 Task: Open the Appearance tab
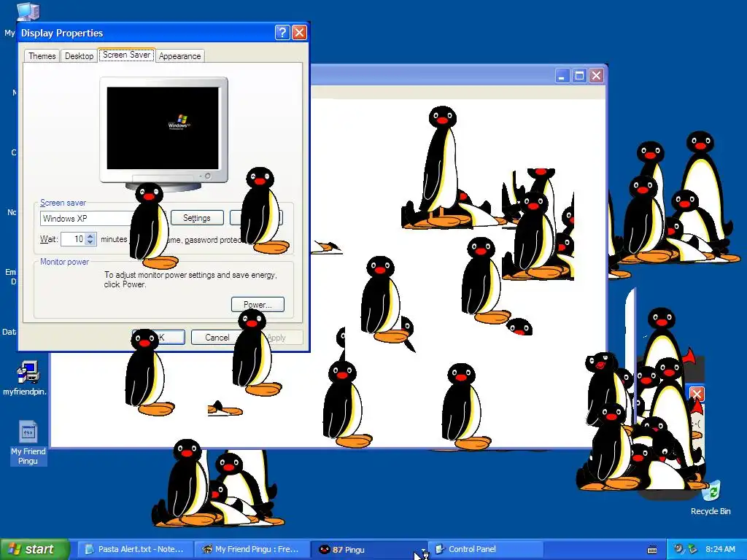pyautogui.click(x=180, y=56)
